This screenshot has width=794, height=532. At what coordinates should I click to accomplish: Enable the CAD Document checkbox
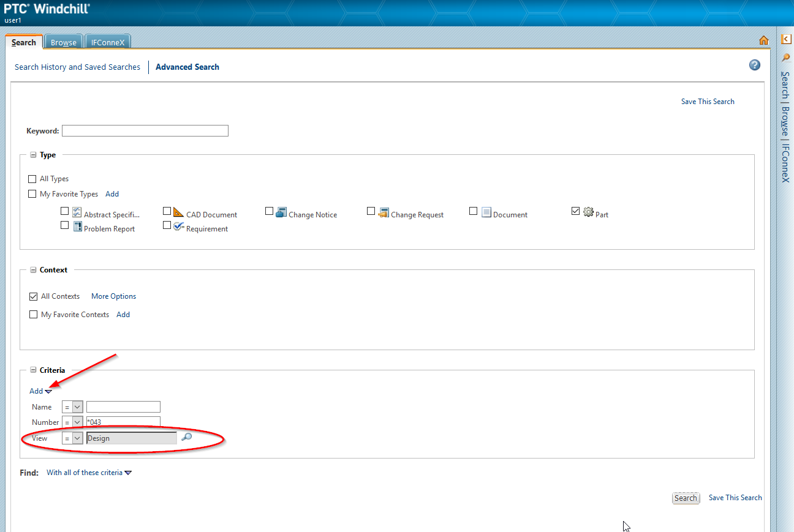click(x=167, y=211)
